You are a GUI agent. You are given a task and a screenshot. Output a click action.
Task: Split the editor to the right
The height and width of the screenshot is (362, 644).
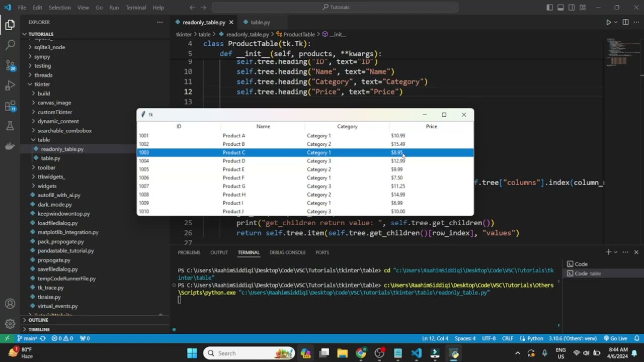pos(625,22)
